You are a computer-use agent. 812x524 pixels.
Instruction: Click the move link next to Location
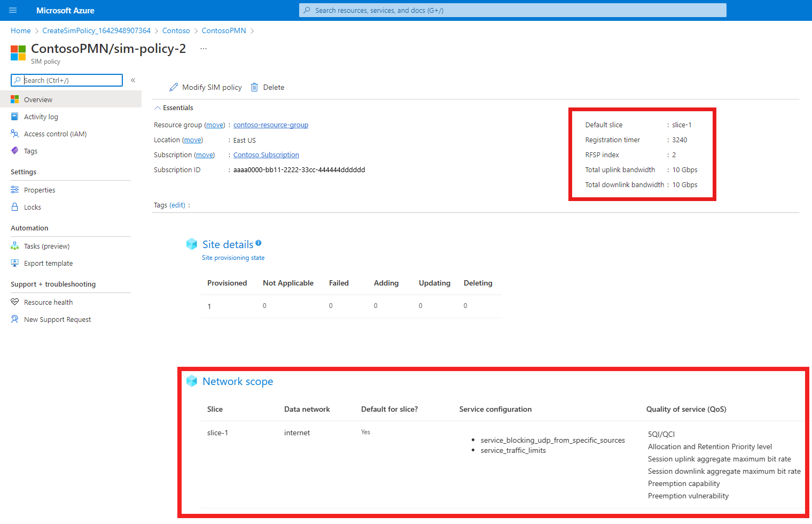(x=192, y=140)
